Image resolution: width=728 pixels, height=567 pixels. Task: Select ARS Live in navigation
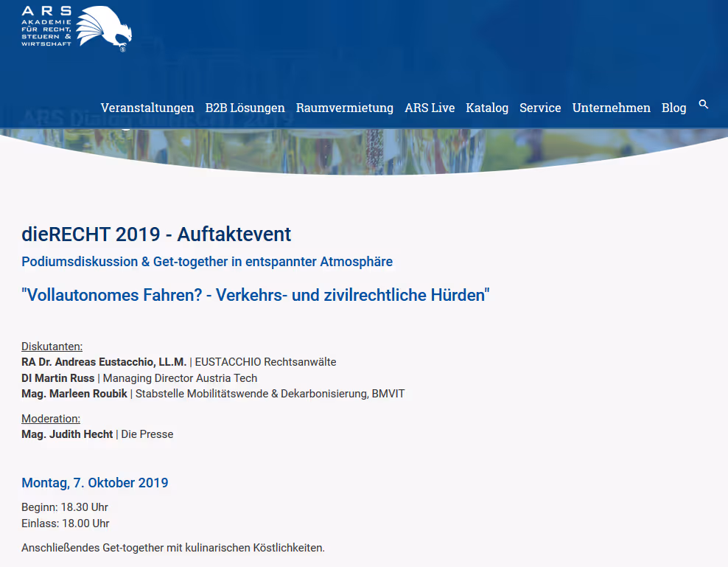point(430,108)
